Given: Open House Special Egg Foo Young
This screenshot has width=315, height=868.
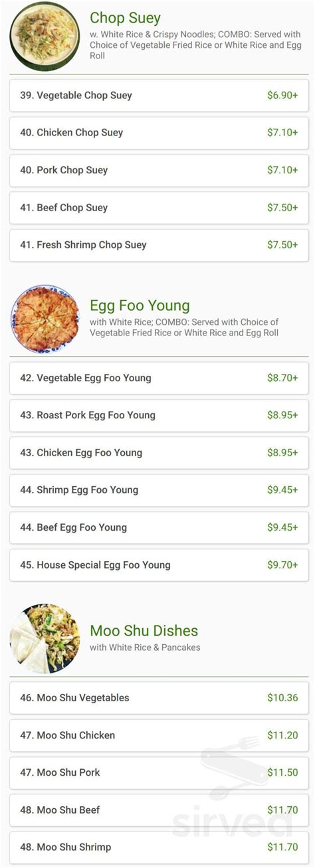Looking at the screenshot, I should [x=159, y=565].
